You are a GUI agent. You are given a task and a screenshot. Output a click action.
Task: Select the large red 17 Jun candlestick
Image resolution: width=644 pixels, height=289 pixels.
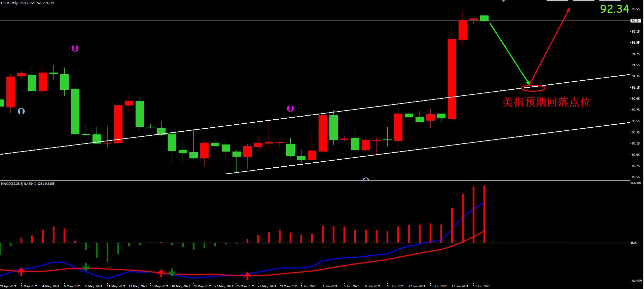pos(452,79)
